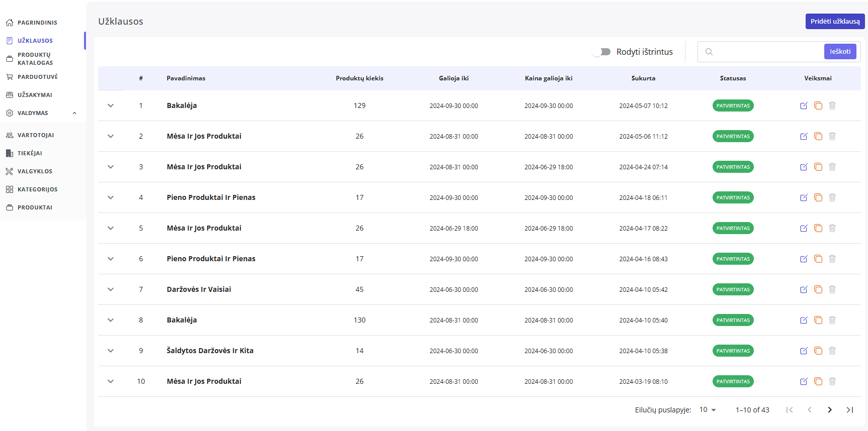Edit row 4 Pieno Produktai Ir Pienas
This screenshot has width=868, height=431.
tap(804, 197)
